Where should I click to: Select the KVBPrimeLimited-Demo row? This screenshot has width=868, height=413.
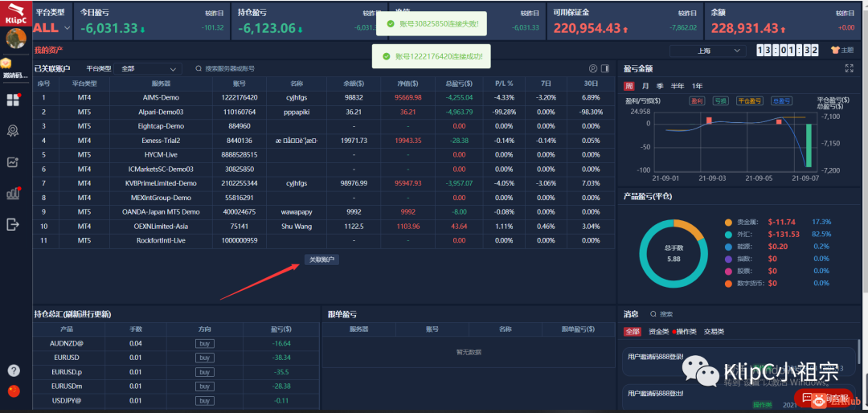(x=324, y=183)
